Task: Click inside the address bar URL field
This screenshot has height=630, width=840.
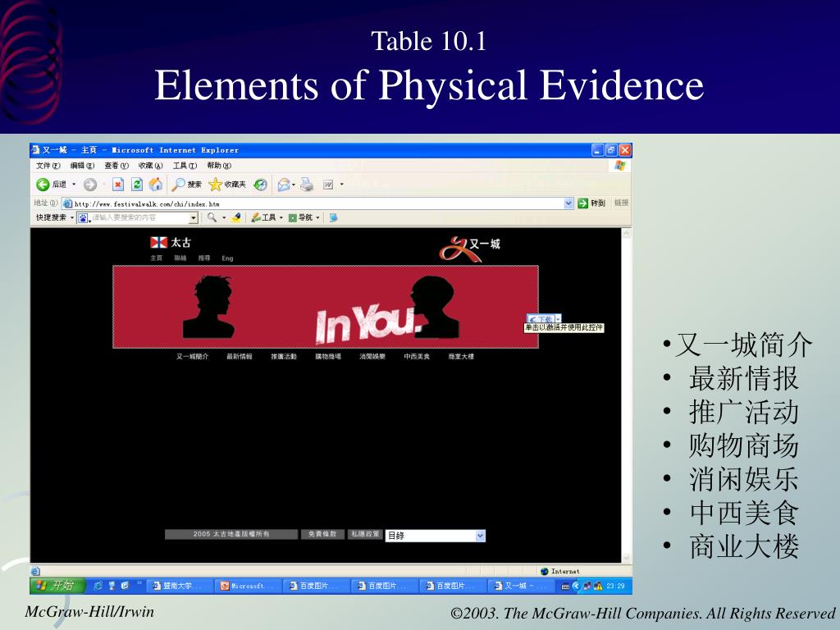Action: (318, 203)
